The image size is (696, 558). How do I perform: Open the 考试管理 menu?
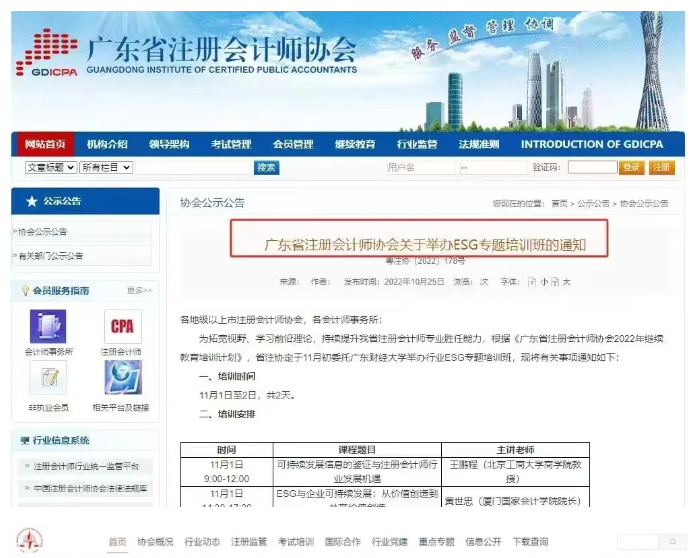(x=231, y=144)
